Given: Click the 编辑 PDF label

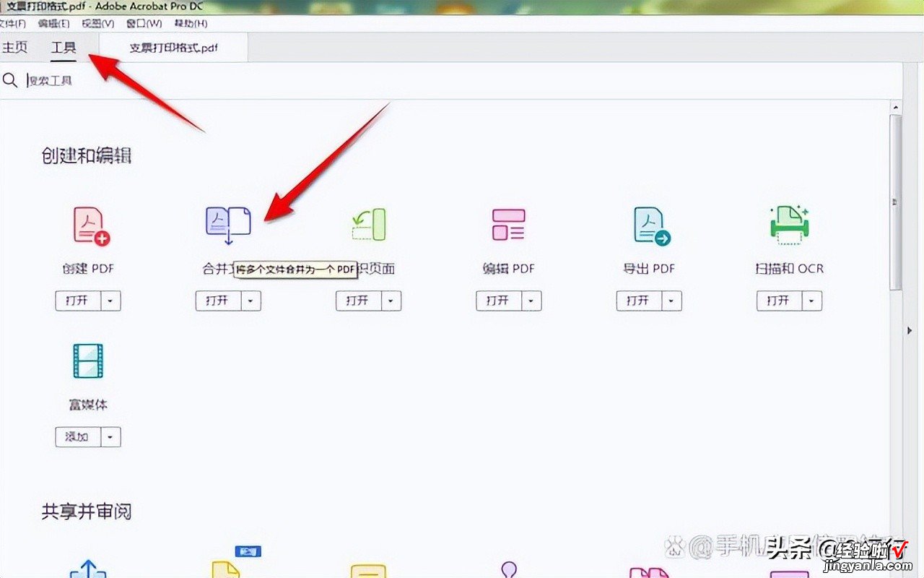Looking at the screenshot, I should click(509, 268).
